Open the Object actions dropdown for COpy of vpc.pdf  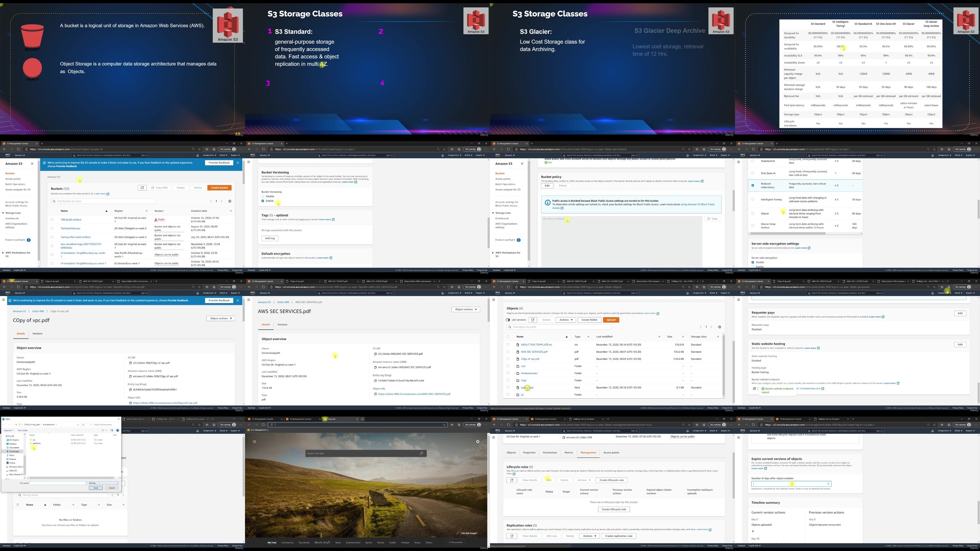point(221,318)
